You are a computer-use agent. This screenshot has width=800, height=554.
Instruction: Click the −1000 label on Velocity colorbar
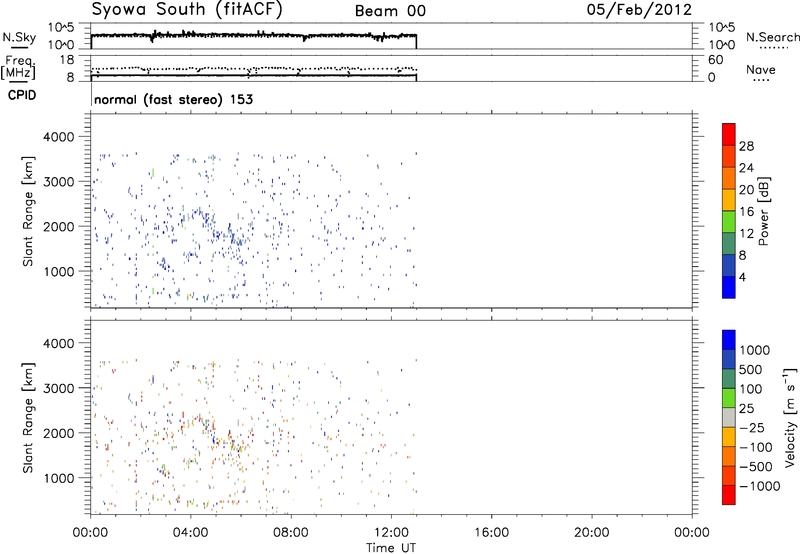tap(760, 486)
